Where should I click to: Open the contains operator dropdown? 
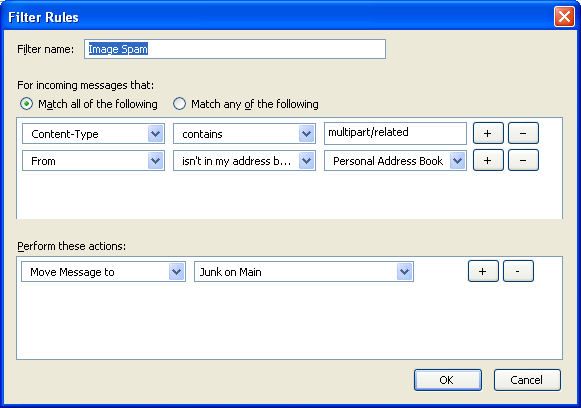pyautogui.click(x=244, y=133)
